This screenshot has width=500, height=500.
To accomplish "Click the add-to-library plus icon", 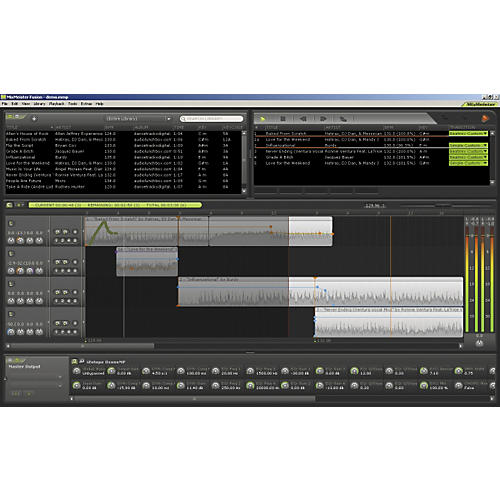I will (34, 118).
